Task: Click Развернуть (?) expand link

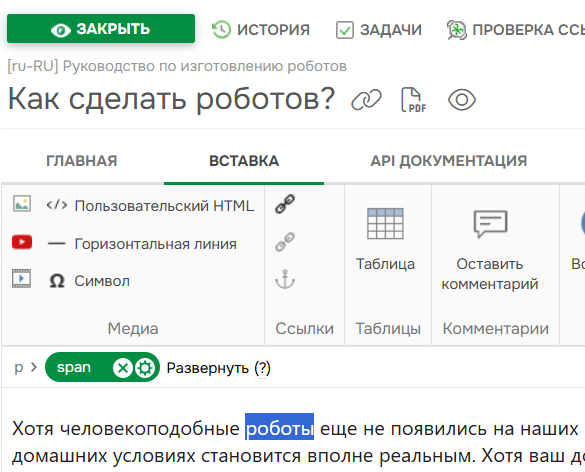Action: (x=218, y=368)
